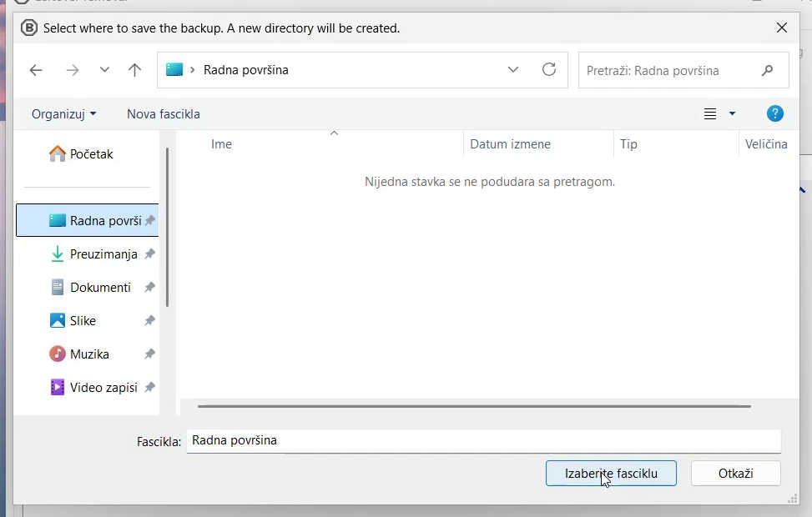
Task: Click the Back navigation arrow
Action: (x=36, y=70)
